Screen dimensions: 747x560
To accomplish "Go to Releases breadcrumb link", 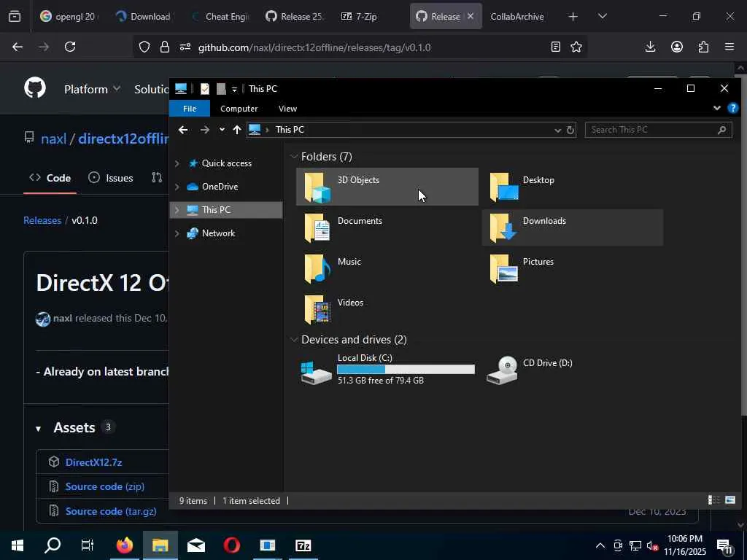I will coord(42,220).
